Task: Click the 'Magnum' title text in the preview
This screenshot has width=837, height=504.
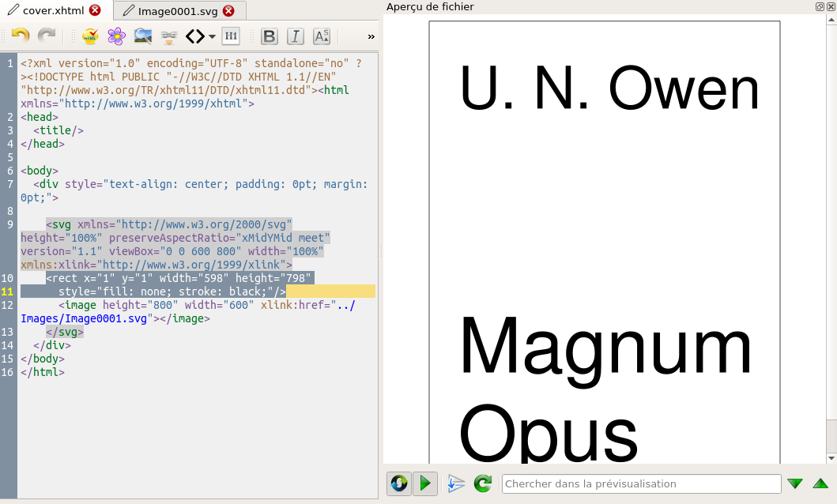Action: [x=605, y=351]
